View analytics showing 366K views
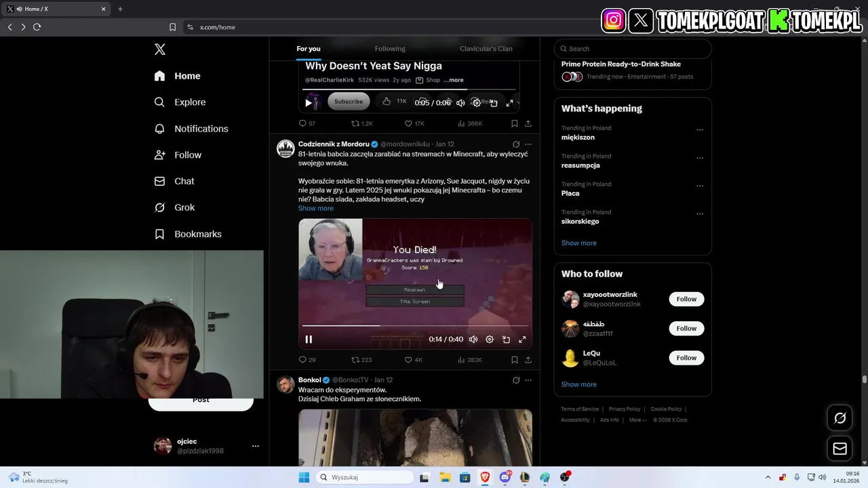 [470, 123]
